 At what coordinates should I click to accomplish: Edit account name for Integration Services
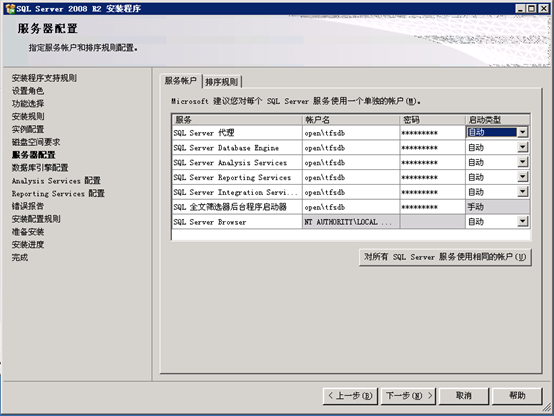click(x=351, y=192)
